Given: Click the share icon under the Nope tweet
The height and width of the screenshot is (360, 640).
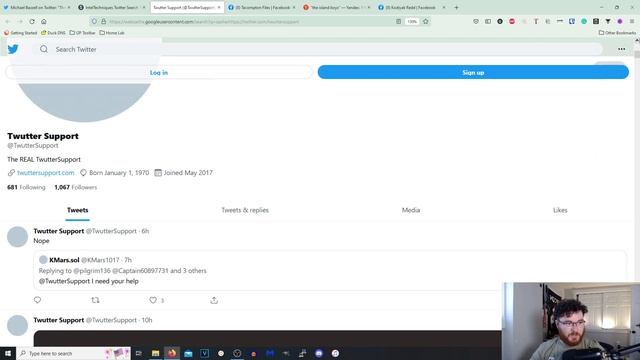Looking at the screenshot, I should [214, 300].
